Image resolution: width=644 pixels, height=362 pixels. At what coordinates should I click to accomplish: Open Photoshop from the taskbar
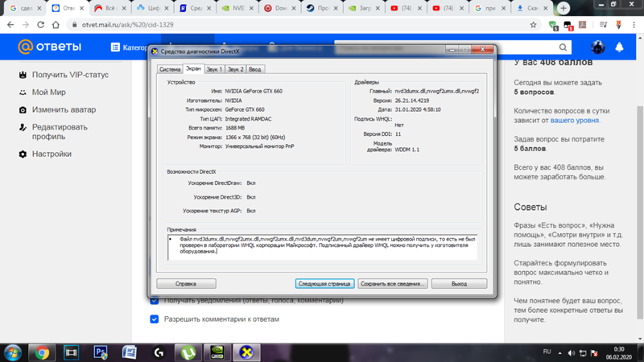[100, 352]
